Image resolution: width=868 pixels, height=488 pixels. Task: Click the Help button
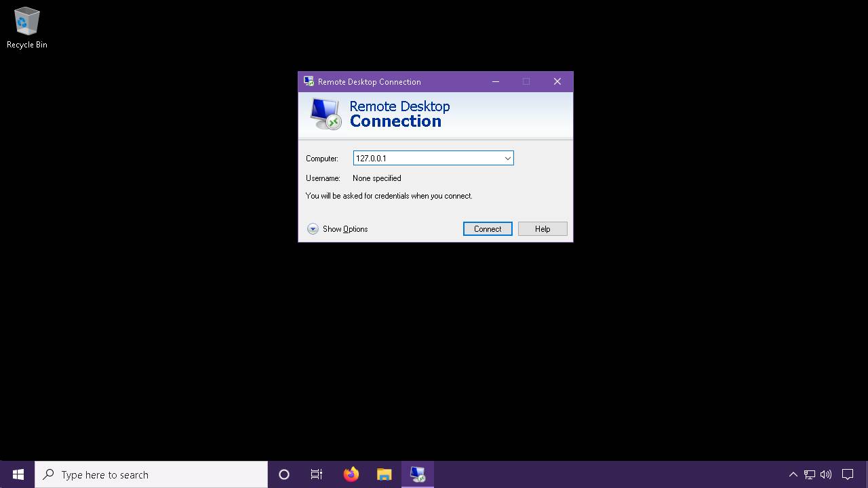[x=542, y=229]
